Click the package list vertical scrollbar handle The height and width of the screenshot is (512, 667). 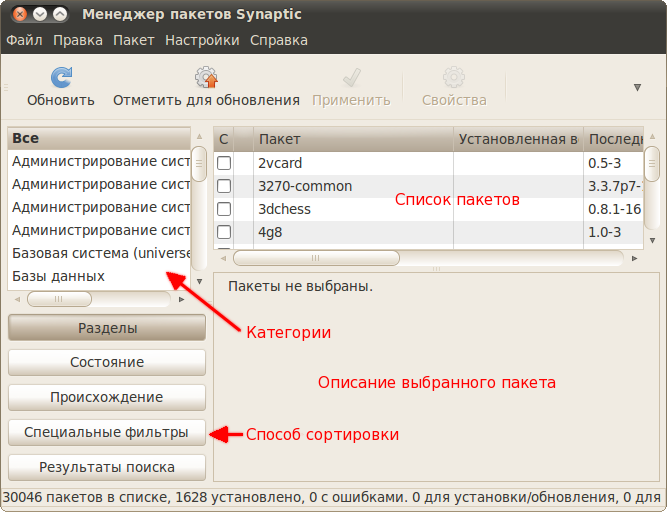point(652,164)
